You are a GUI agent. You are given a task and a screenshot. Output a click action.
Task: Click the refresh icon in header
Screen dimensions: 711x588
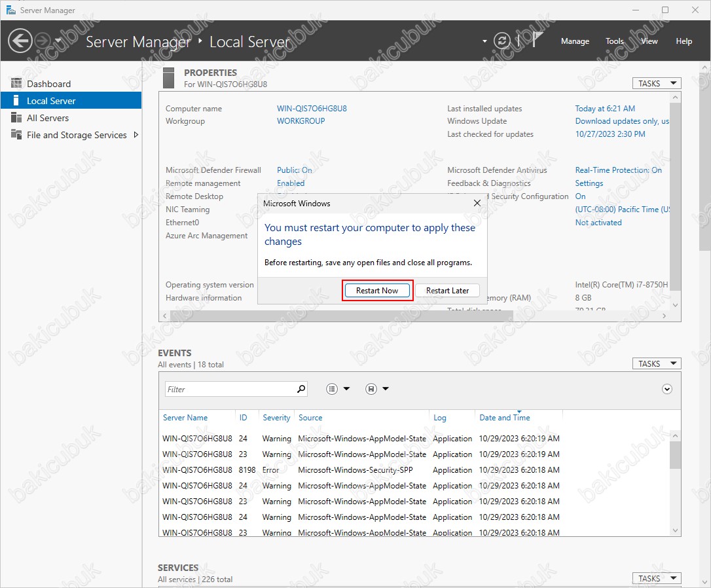[x=501, y=41]
